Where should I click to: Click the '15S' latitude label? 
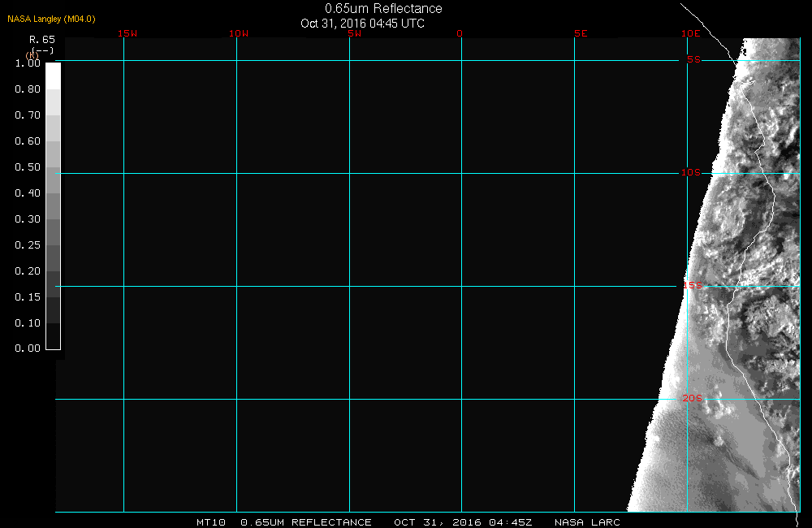[693, 285]
